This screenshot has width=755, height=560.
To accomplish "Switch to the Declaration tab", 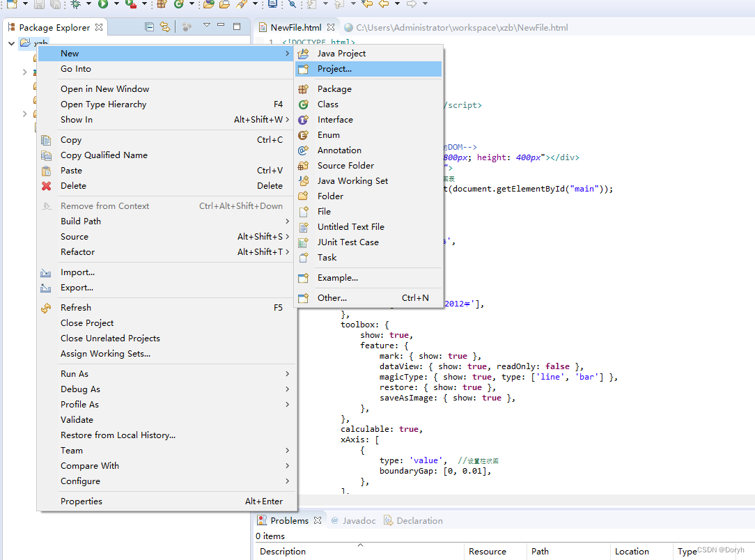I will click(x=413, y=520).
